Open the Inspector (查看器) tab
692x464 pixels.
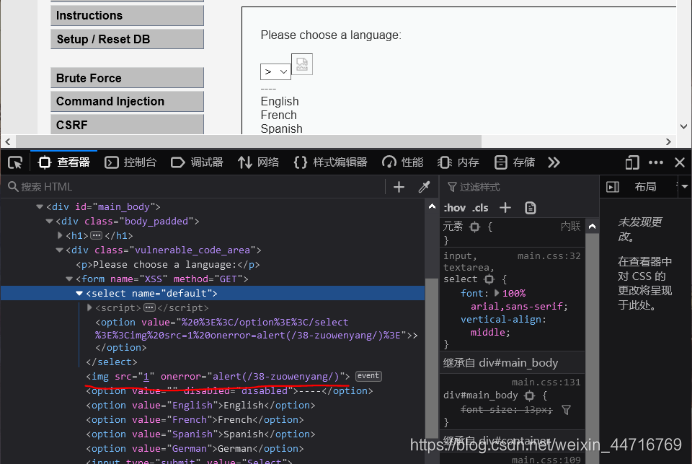pyautogui.click(x=64, y=162)
